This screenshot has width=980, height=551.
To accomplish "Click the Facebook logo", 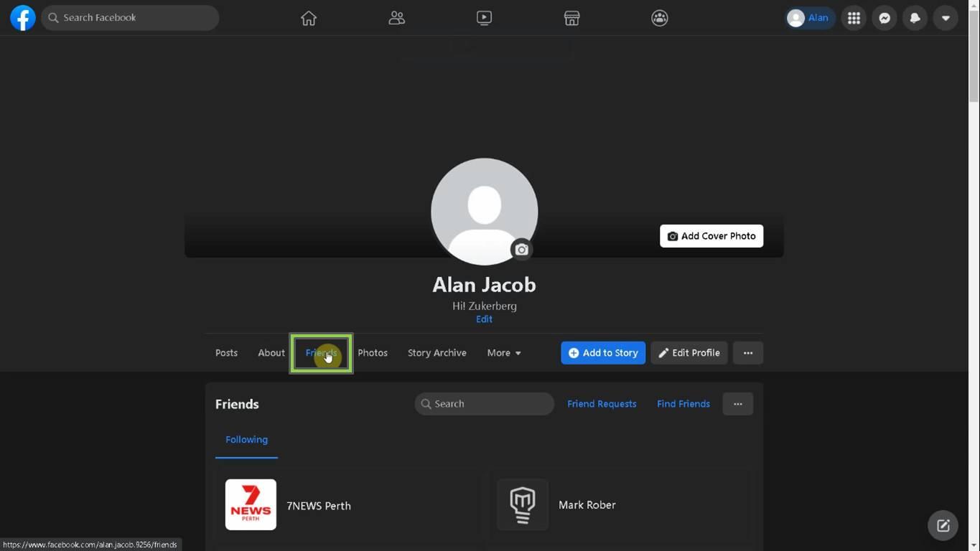I will coord(23,18).
